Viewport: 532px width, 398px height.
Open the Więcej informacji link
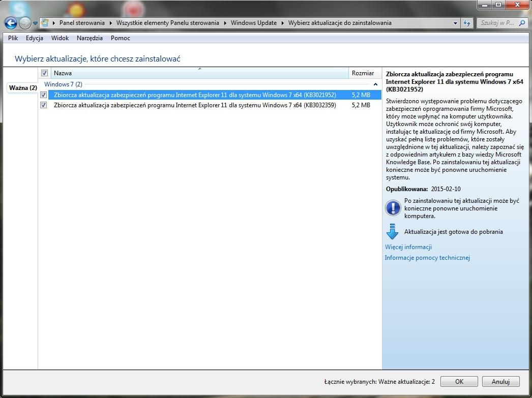[408, 247]
